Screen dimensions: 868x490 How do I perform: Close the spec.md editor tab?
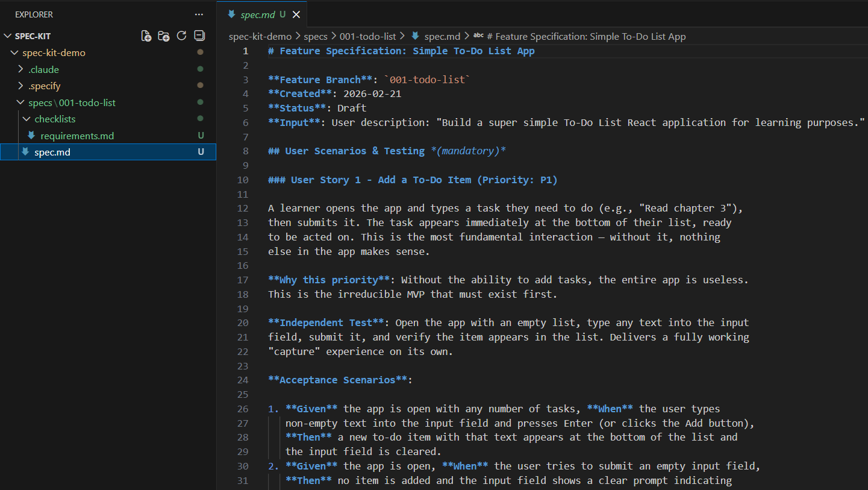(296, 14)
